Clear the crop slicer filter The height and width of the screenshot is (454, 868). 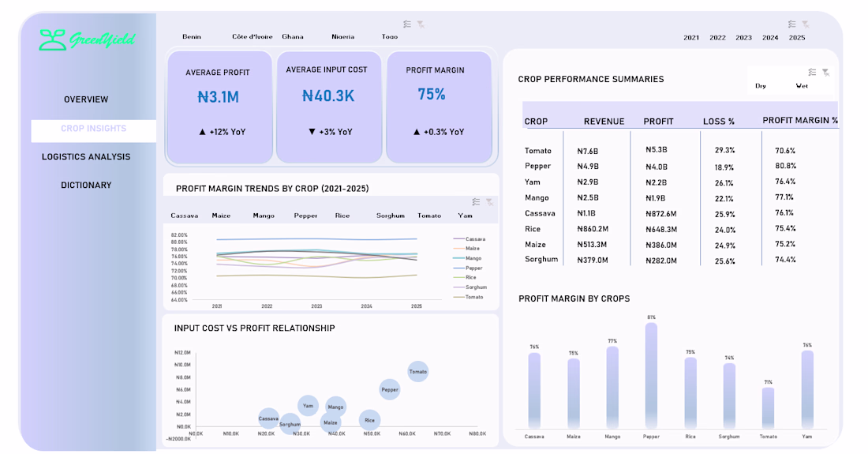pyautogui.click(x=489, y=202)
